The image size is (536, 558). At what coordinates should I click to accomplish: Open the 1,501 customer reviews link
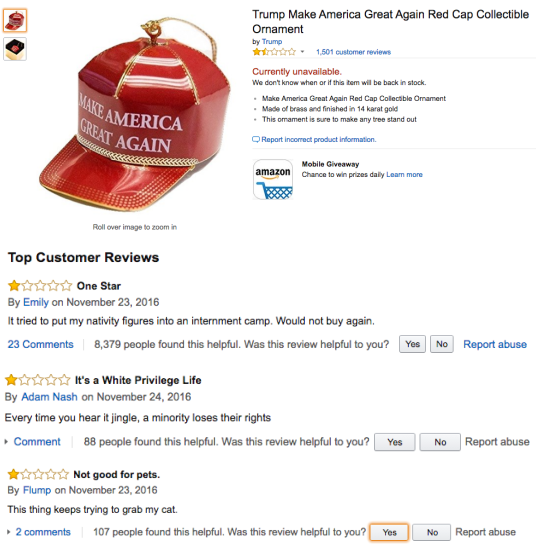click(353, 52)
